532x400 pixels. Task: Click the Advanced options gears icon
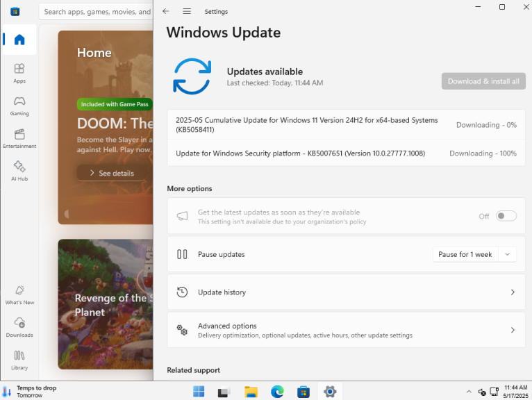[x=182, y=330]
